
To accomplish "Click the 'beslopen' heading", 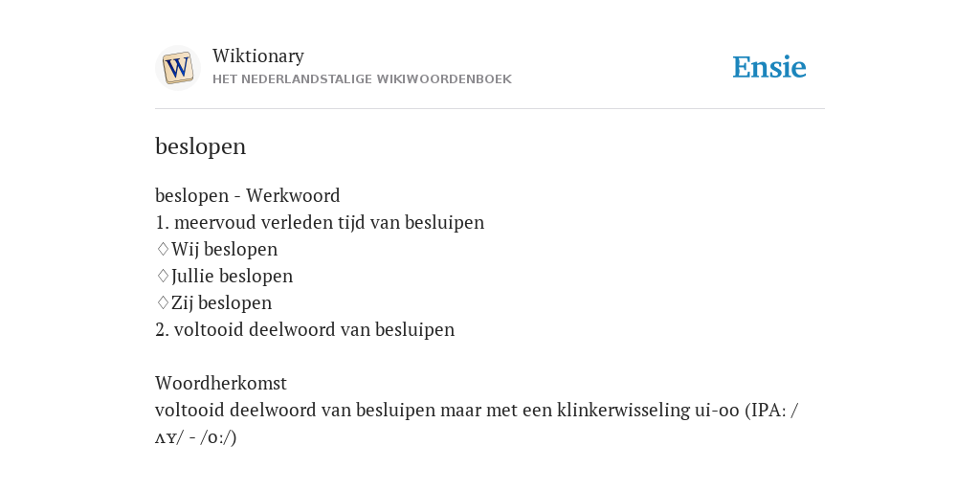I will (201, 146).
